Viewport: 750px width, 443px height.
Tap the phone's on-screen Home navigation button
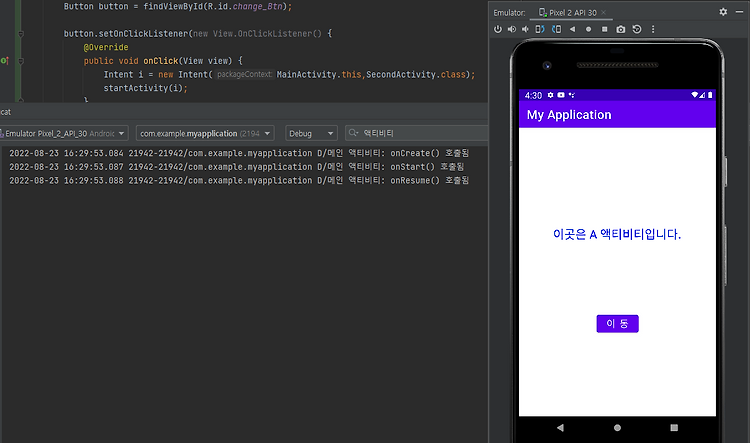click(x=618, y=428)
